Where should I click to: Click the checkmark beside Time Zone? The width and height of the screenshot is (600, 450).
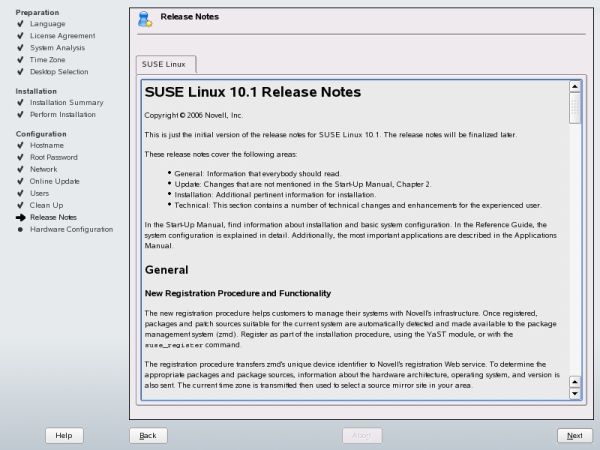20,59
